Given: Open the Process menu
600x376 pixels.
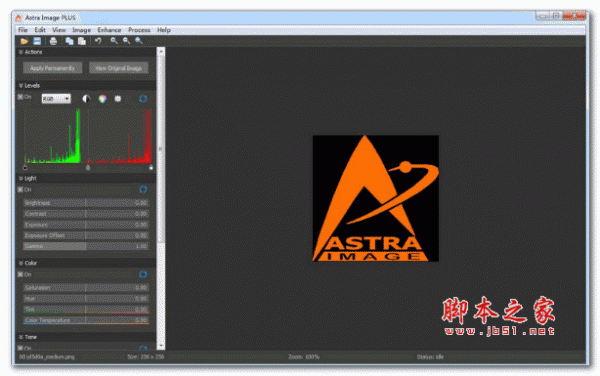Looking at the screenshot, I should pos(139,30).
